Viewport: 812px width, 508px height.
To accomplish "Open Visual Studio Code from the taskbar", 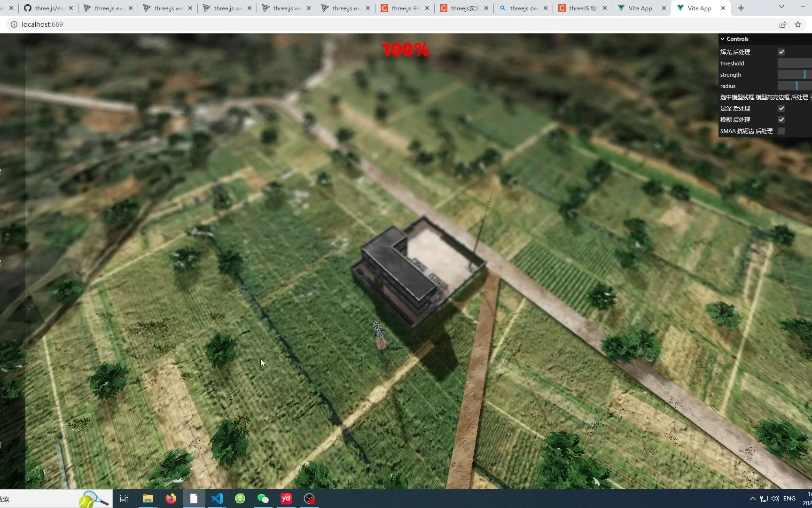I will 217,499.
